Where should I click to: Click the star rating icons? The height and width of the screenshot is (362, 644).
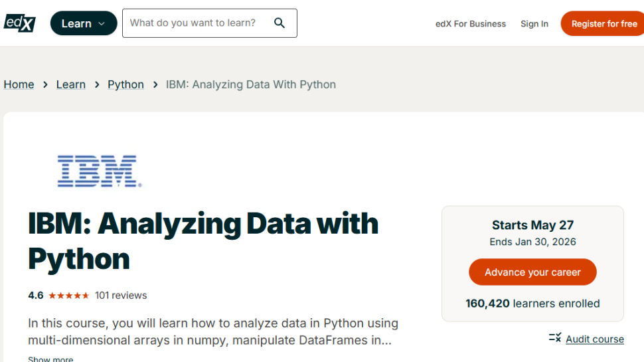pyautogui.click(x=68, y=296)
